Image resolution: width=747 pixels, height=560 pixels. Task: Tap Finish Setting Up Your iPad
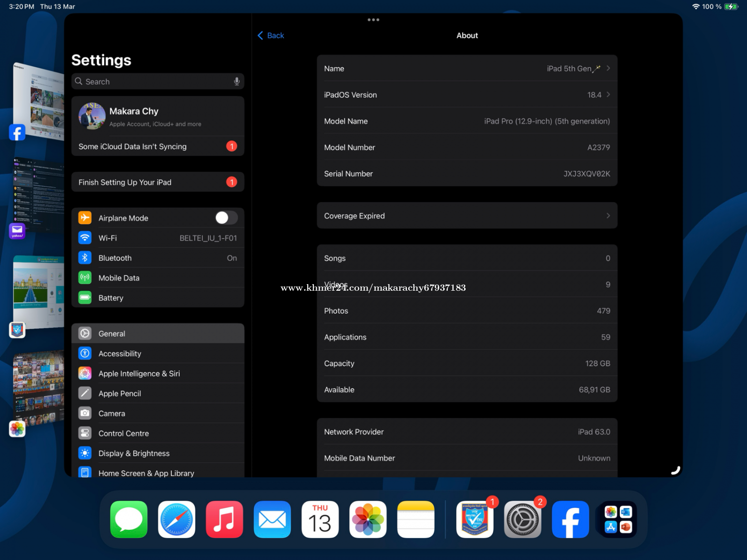(157, 182)
